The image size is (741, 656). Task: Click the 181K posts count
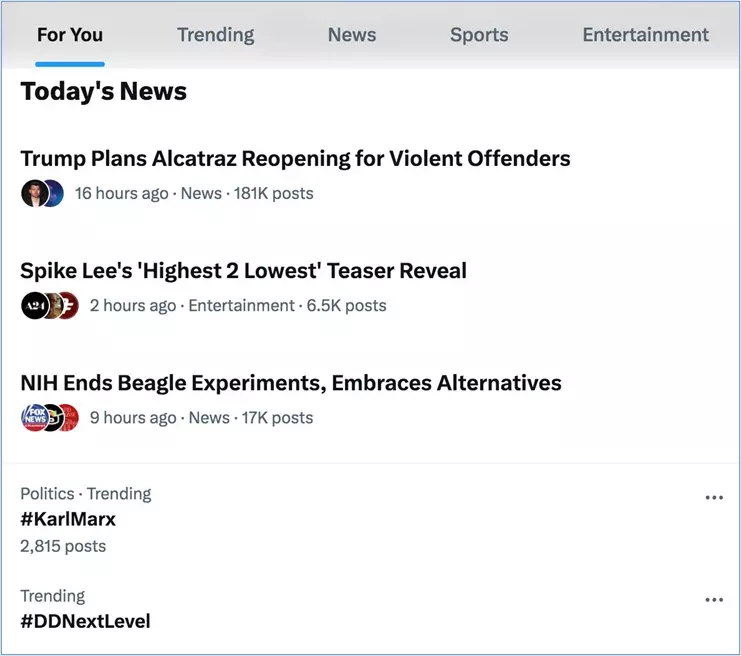click(x=273, y=193)
